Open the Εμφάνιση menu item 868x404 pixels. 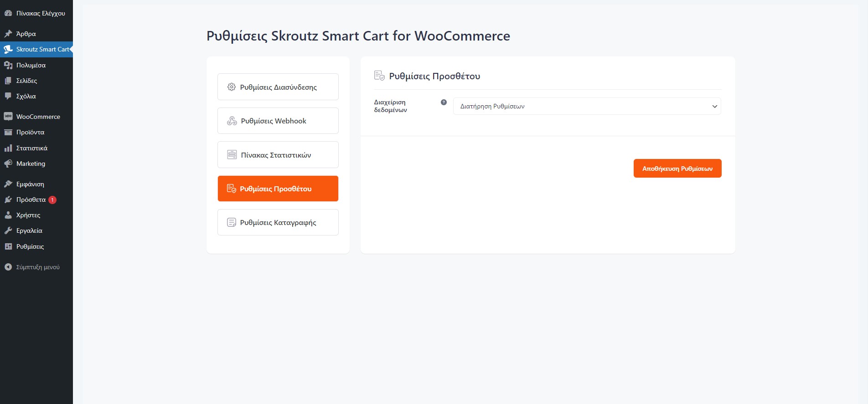(x=30, y=184)
